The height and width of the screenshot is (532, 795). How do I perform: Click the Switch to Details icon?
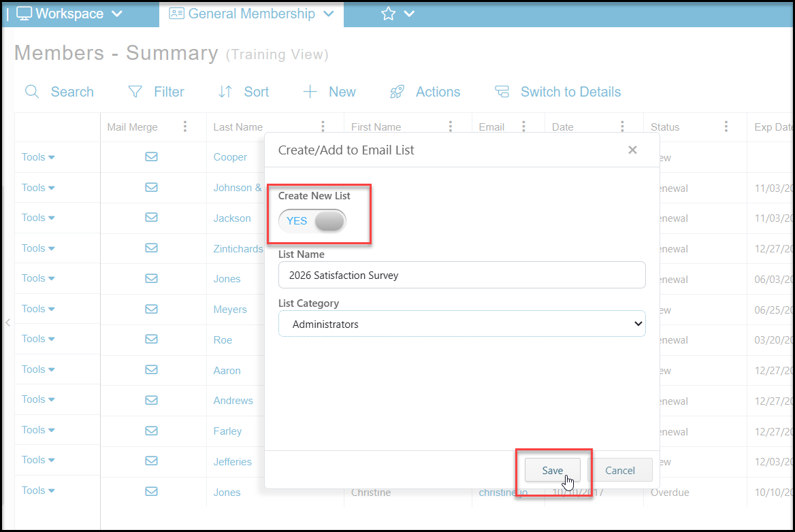502,92
